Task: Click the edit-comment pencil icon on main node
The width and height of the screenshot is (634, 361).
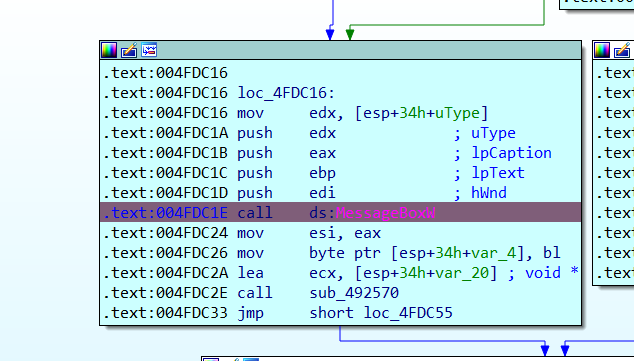Action: point(129,50)
